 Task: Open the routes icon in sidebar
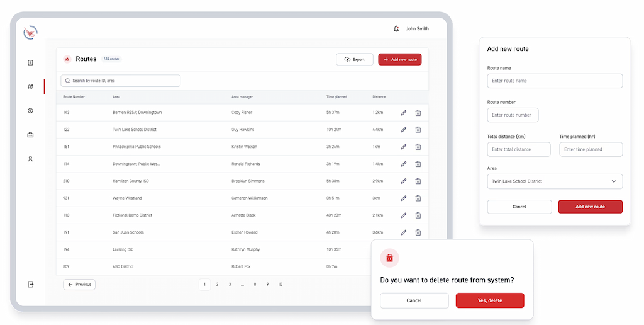(30, 87)
